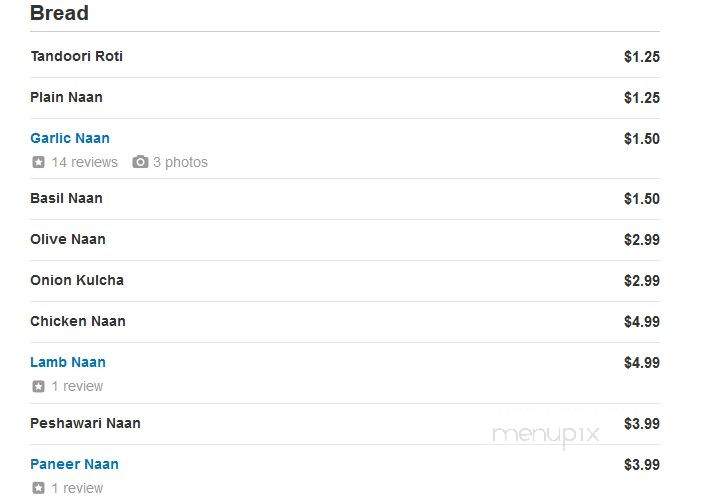Open the 1 review for Lamb Naan

(x=77, y=386)
